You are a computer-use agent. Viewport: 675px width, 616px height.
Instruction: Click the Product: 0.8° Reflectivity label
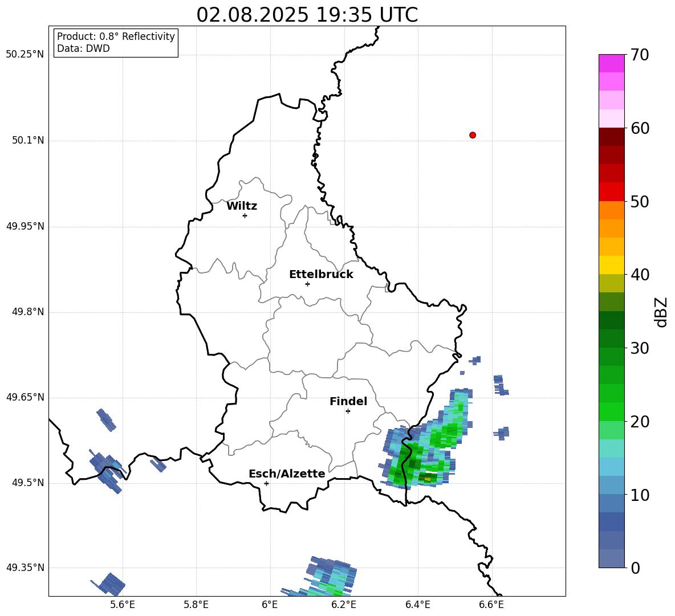coord(116,36)
